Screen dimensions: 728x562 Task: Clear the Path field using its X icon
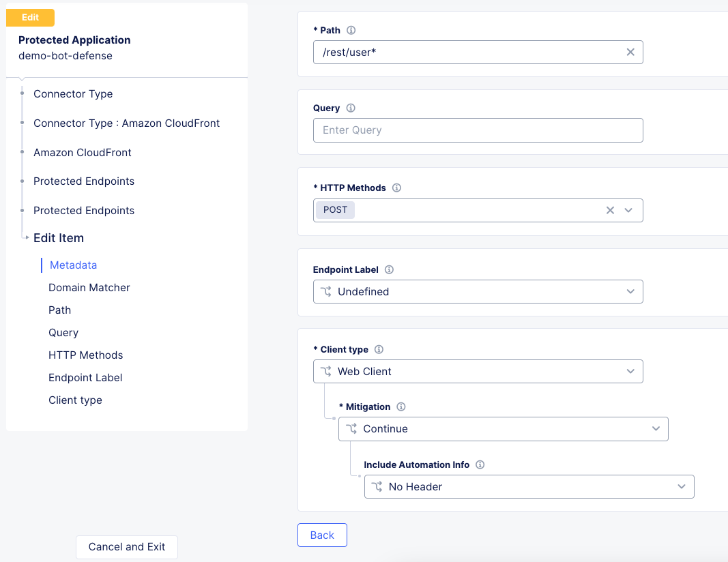pyautogui.click(x=630, y=52)
